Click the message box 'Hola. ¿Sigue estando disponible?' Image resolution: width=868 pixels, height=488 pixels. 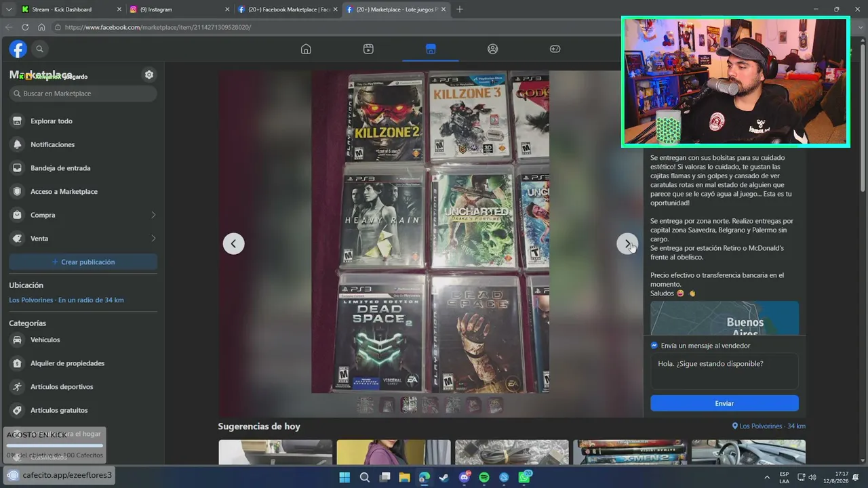[x=724, y=371]
